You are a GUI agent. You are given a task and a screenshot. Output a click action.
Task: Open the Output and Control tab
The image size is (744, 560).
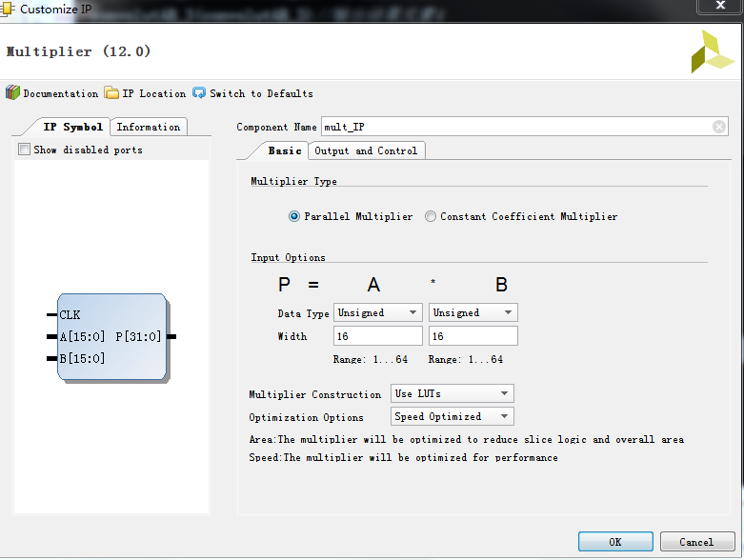pyautogui.click(x=366, y=150)
